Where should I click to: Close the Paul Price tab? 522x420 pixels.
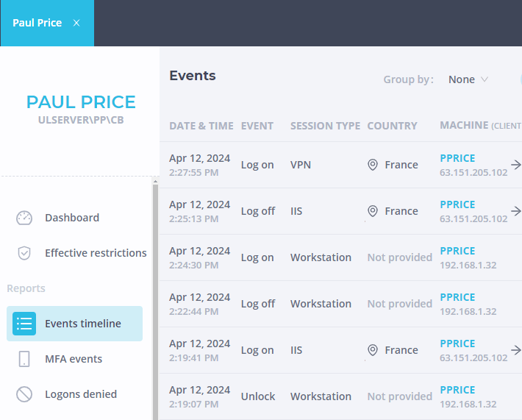(x=76, y=23)
